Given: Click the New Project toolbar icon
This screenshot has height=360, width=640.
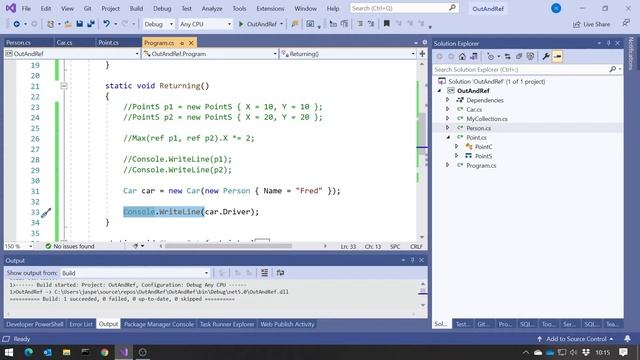Looking at the screenshot, I should (x=51, y=24).
